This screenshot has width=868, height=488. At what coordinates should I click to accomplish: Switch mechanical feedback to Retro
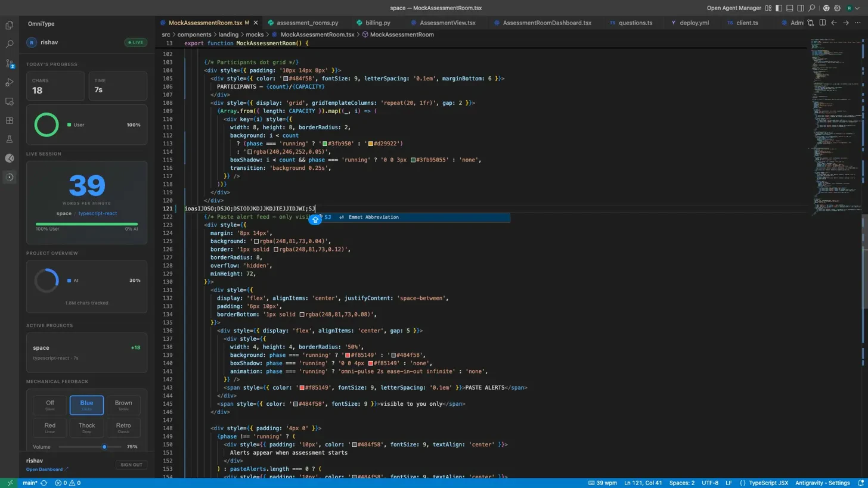click(x=123, y=427)
